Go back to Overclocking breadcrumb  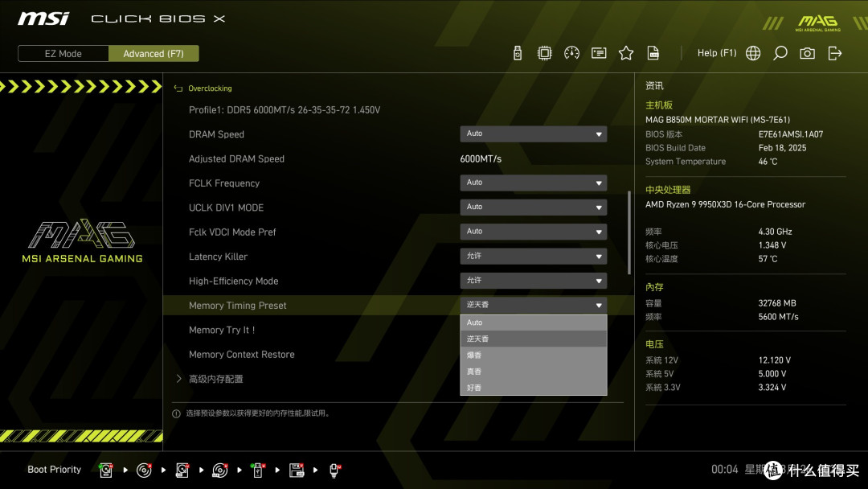tap(210, 88)
